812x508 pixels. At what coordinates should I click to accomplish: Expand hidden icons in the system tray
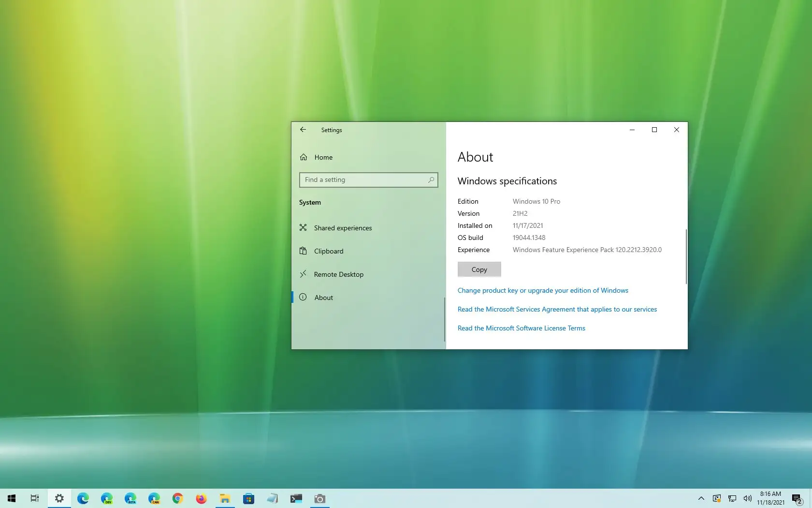pyautogui.click(x=701, y=498)
